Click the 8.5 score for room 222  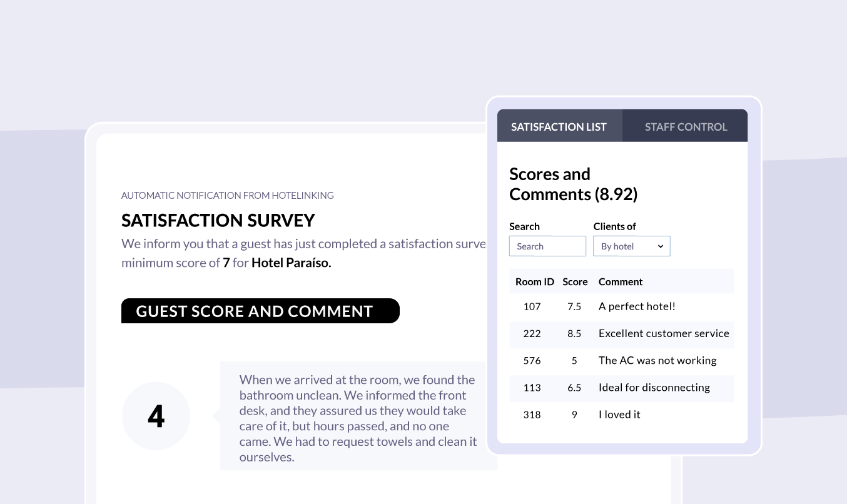[x=574, y=333]
